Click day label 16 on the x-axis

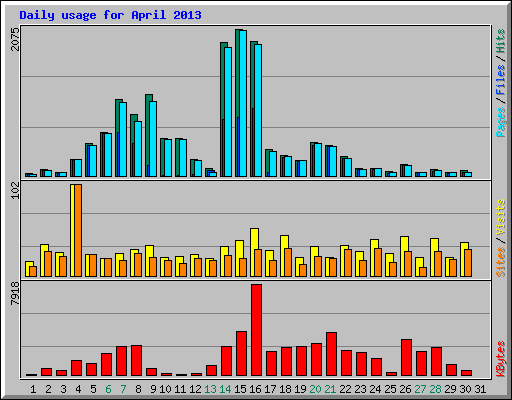click(x=255, y=389)
